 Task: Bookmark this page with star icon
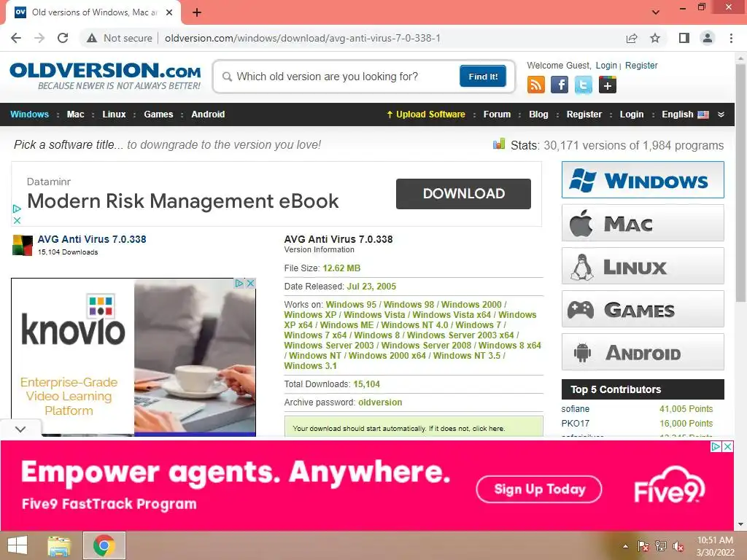tap(656, 38)
